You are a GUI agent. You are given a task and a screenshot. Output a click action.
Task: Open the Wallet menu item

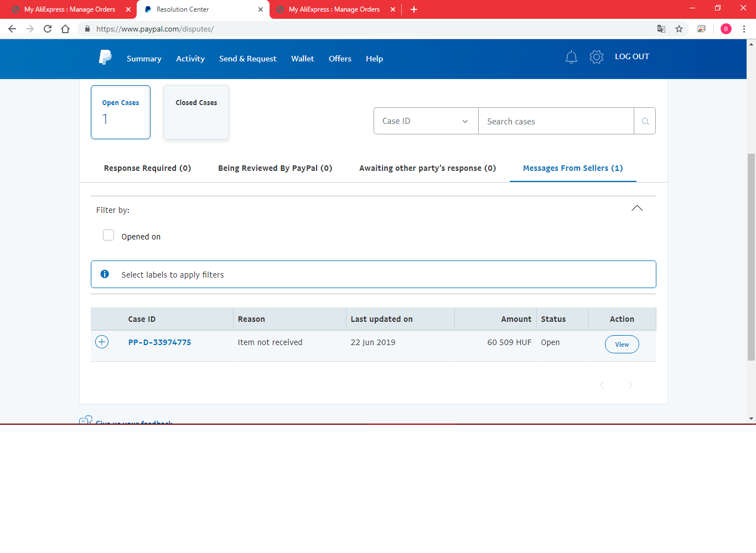303,59
